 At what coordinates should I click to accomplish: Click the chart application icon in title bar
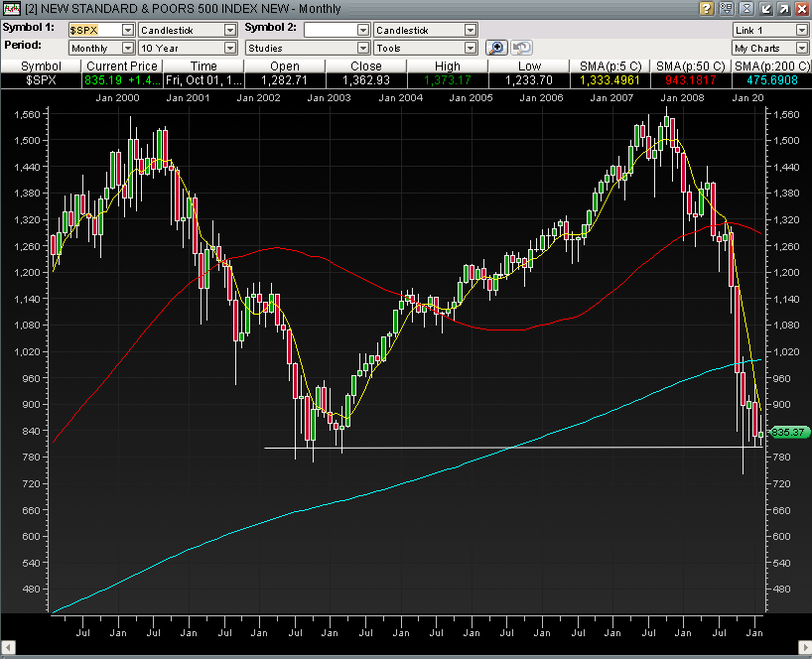pyautogui.click(x=11, y=8)
